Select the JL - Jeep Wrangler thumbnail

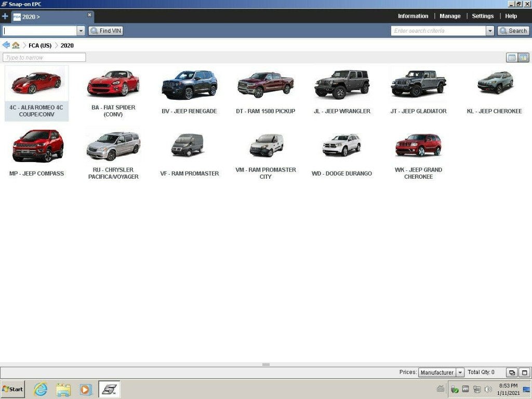342,92
